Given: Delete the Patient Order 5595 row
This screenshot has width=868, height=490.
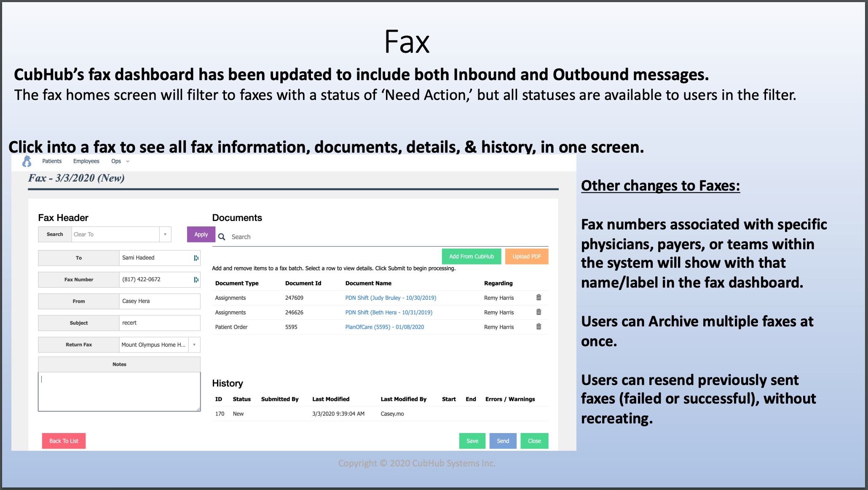Looking at the screenshot, I should (x=538, y=326).
